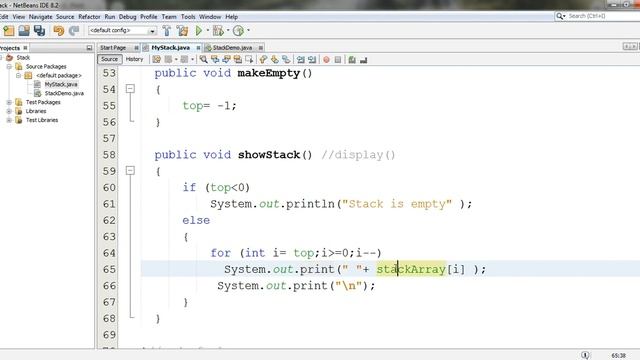Expand the Test Packages node
The height and width of the screenshot is (360, 640).
click(x=9, y=102)
